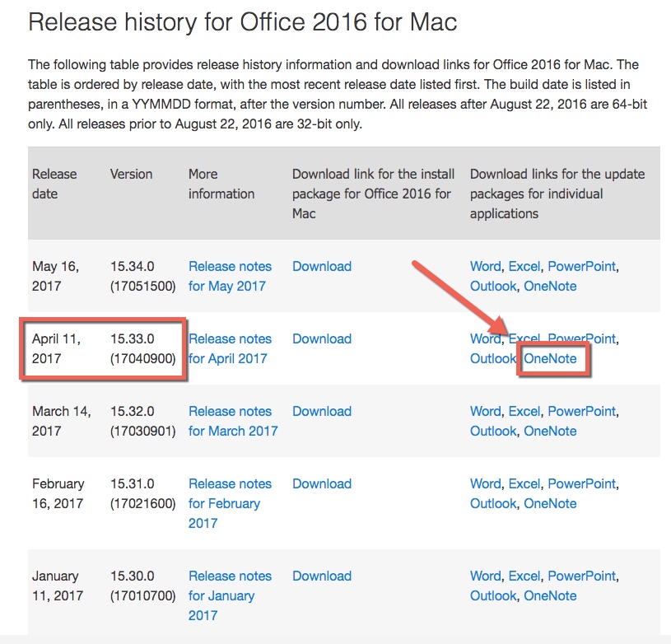This screenshot has width=671, height=644.
Task: Click Word update link in March 14 row
Action: 485,411
